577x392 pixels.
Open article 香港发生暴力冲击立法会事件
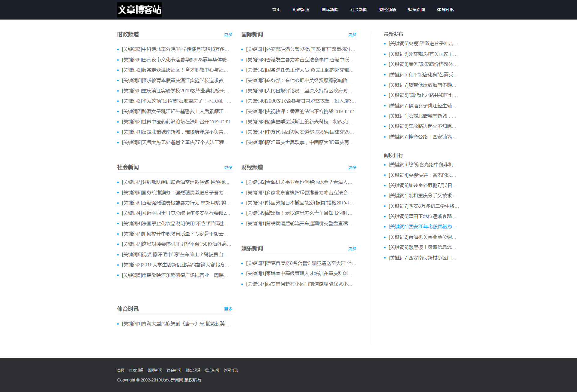pos(300,60)
